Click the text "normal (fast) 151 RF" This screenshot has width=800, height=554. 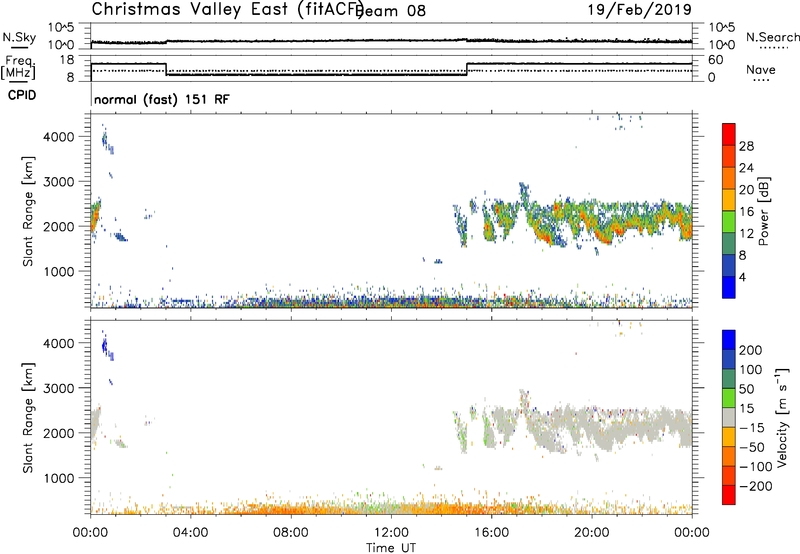tap(162, 99)
